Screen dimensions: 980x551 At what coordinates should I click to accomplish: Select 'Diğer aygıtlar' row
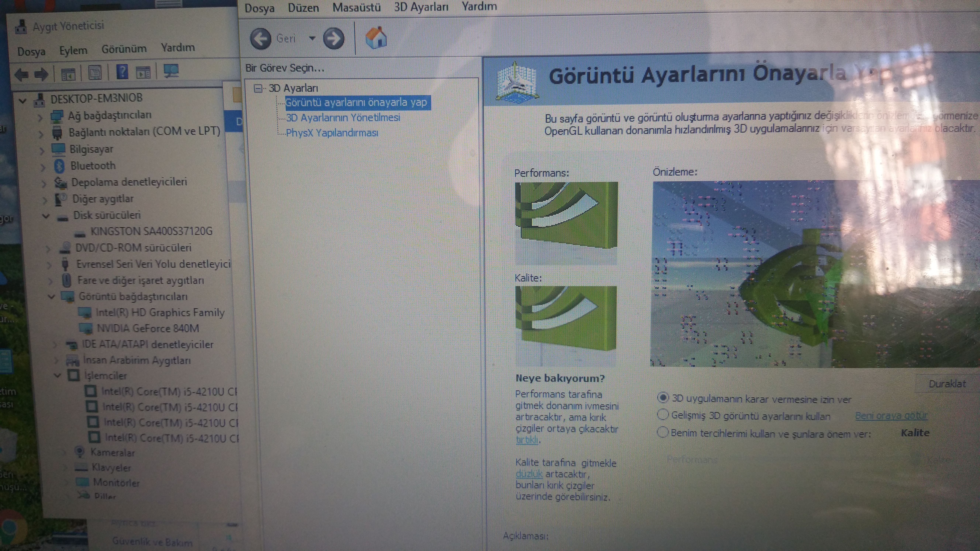click(x=103, y=199)
